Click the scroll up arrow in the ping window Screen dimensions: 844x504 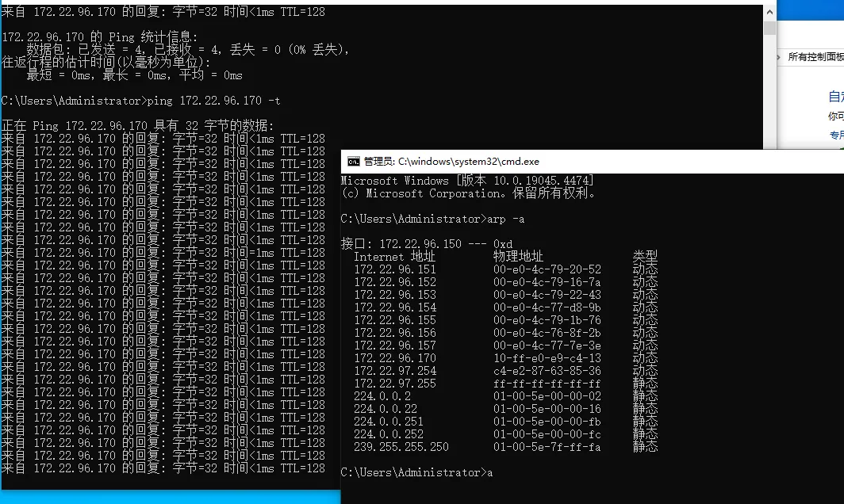tap(769, 12)
